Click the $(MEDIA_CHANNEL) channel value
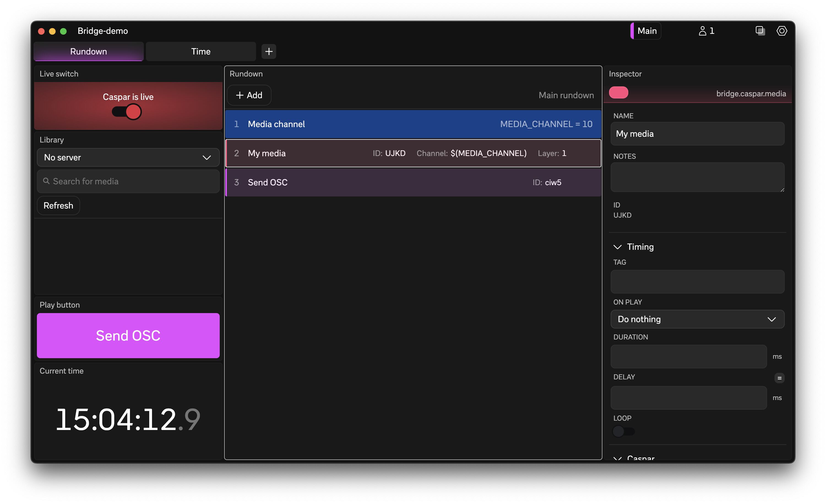This screenshot has height=504, width=826. [x=488, y=153]
